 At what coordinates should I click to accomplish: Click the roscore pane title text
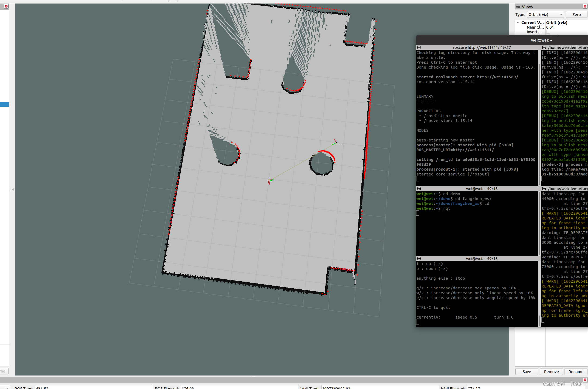tap(482, 48)
